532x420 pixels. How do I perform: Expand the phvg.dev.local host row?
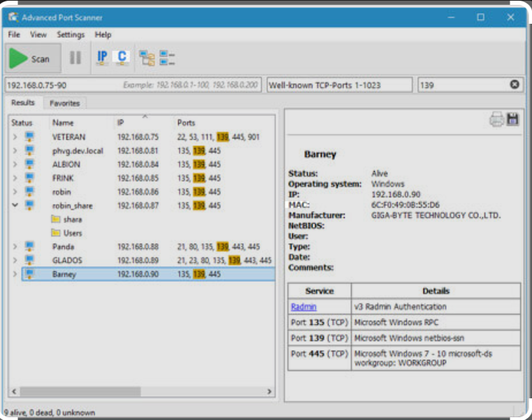pos(15,150)
